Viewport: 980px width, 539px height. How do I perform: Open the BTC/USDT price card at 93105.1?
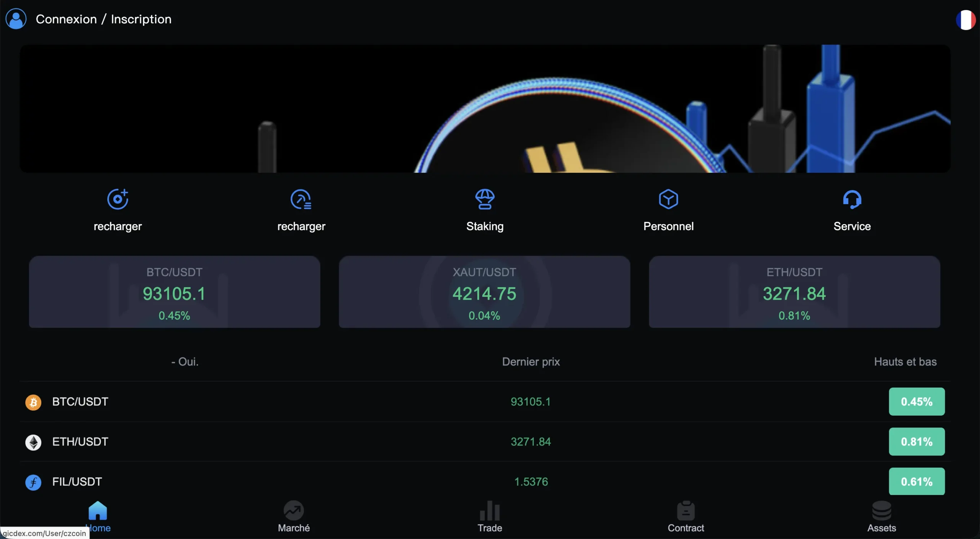tap(174, 292)
